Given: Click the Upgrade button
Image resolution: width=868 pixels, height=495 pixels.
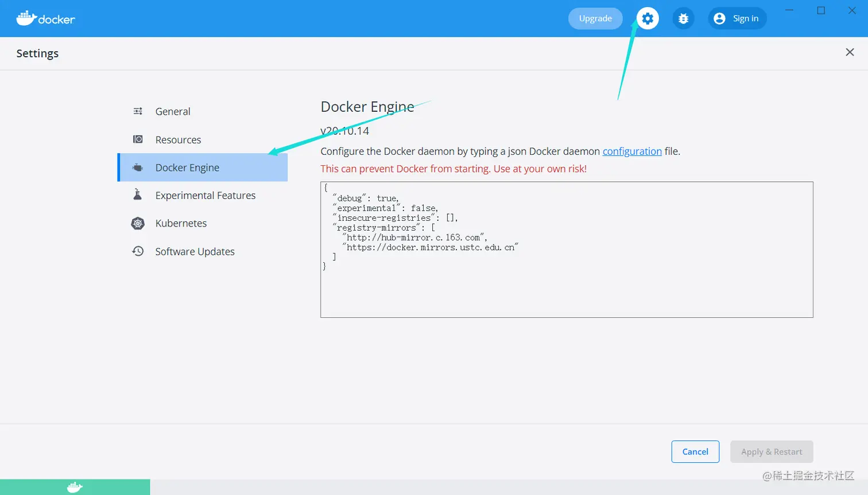Looking at the screenshot, I should (x=595, y=18).
